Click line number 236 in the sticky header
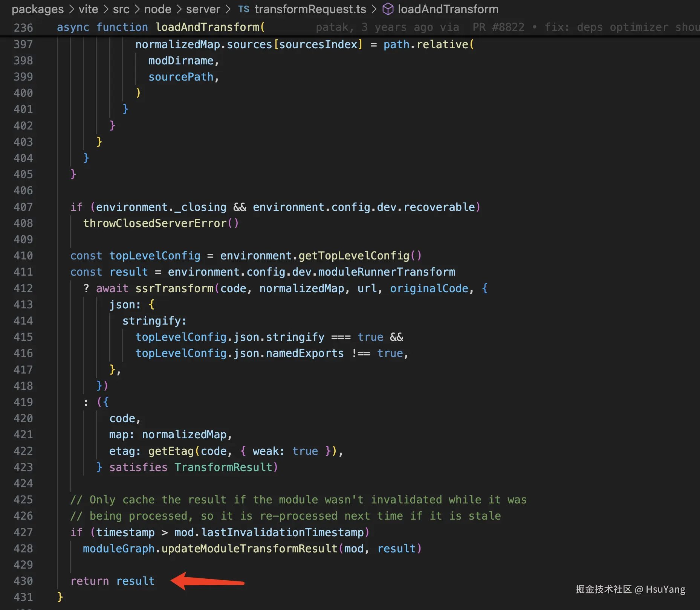 23,27
